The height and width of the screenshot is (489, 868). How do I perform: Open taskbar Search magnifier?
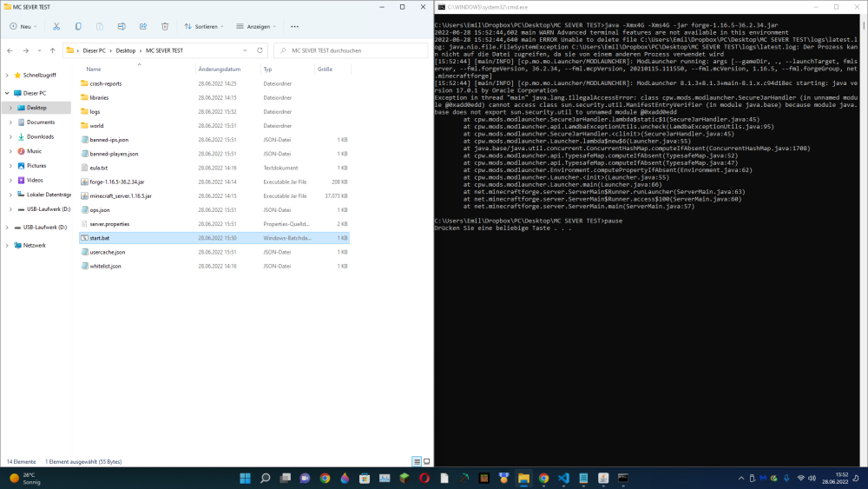(265, 478)
